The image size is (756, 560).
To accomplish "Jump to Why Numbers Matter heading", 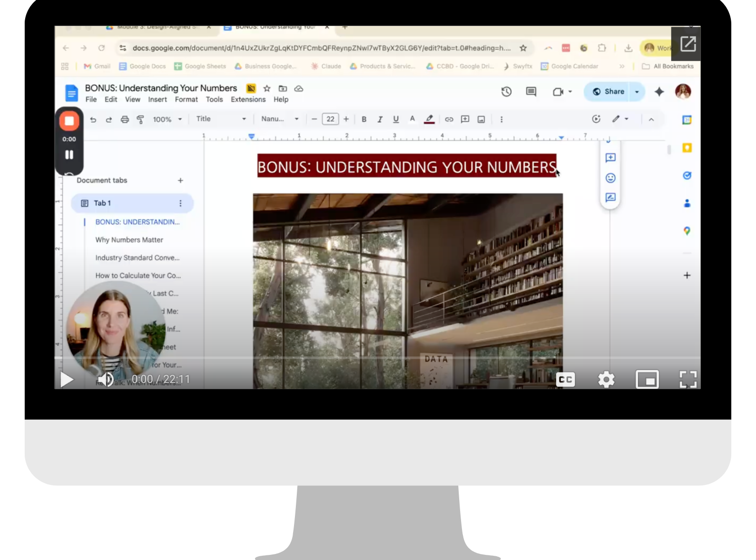I will point(129,240).
